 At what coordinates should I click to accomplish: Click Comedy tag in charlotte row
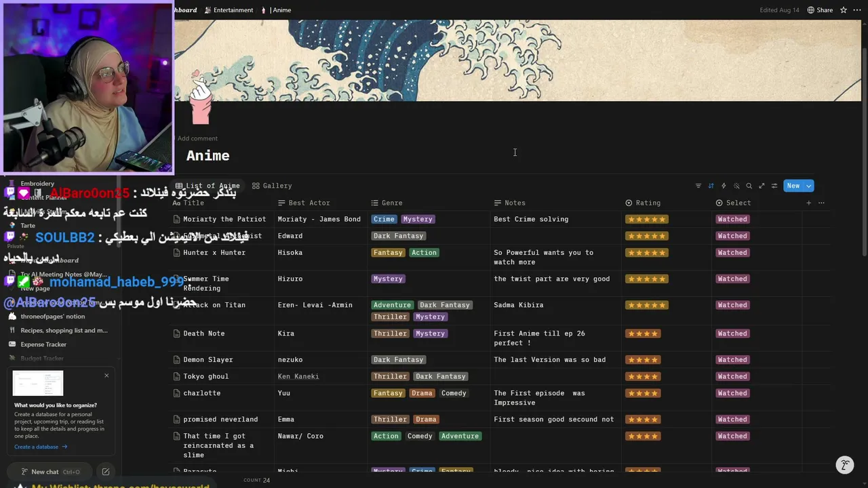point(454,393)
